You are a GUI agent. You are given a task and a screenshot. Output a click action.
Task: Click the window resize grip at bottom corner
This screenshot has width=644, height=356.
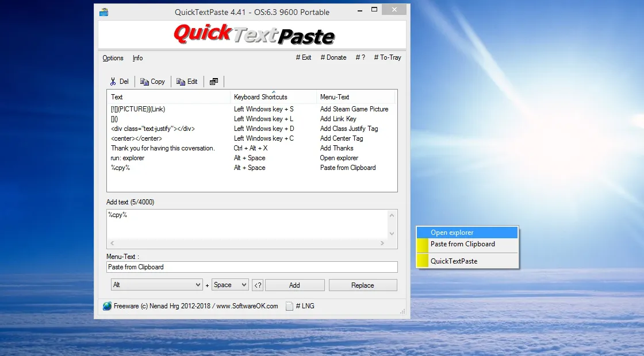tap(402, 312)
